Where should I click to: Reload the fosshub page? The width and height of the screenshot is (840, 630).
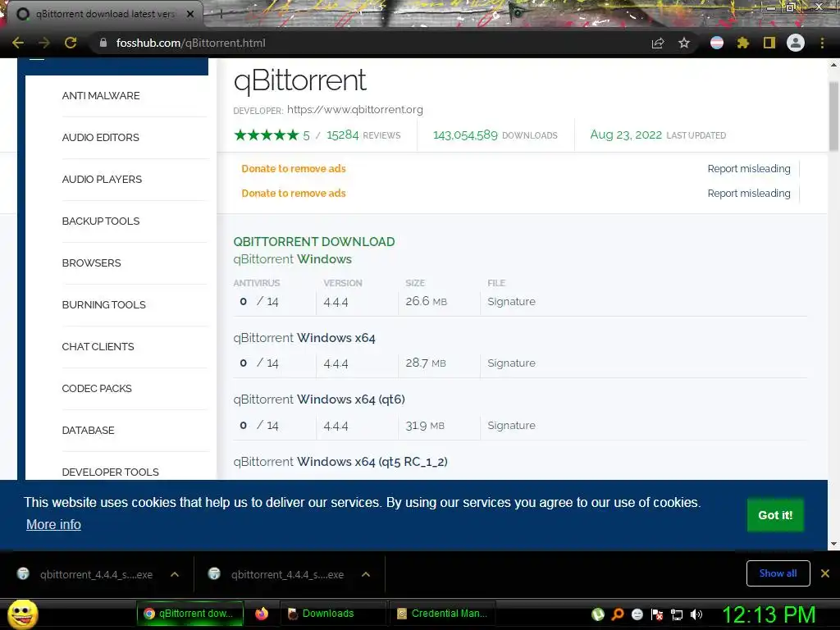pos(71,43)
